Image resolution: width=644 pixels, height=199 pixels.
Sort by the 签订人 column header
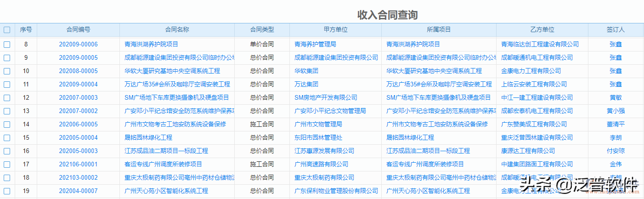pyautogui.click(x=616, y=29)
